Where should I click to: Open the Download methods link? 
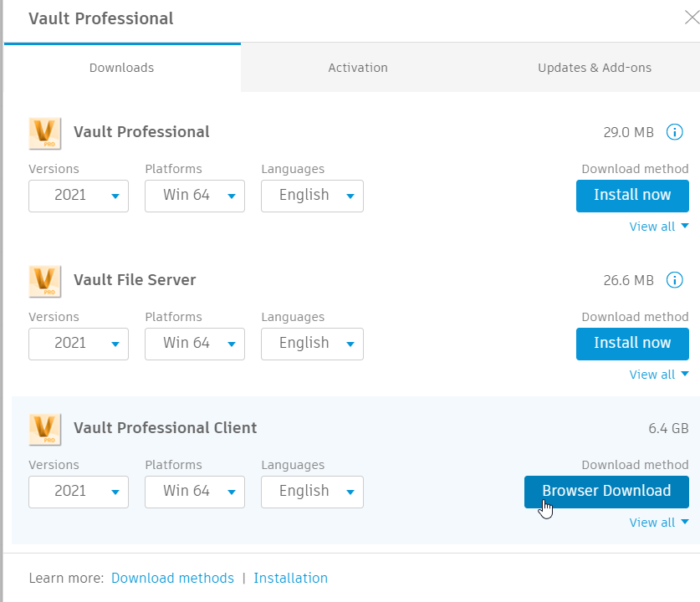[x=172, y=579]
